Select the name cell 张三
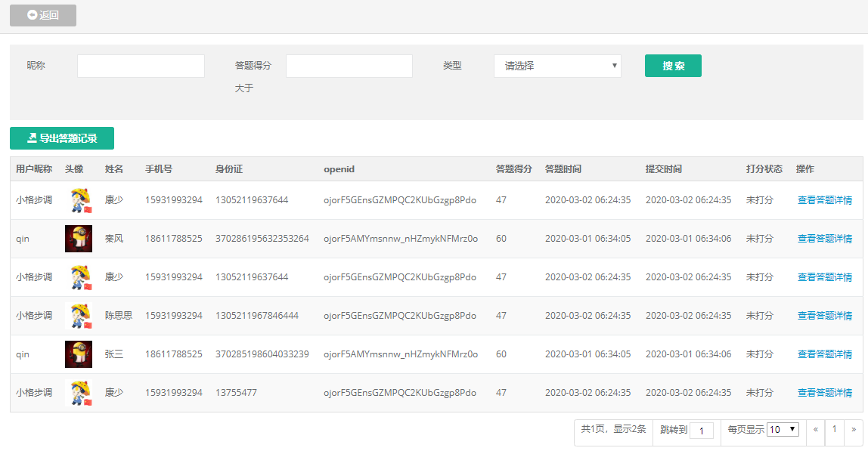This screenshot has width=868, height=451. pos(114,354)
